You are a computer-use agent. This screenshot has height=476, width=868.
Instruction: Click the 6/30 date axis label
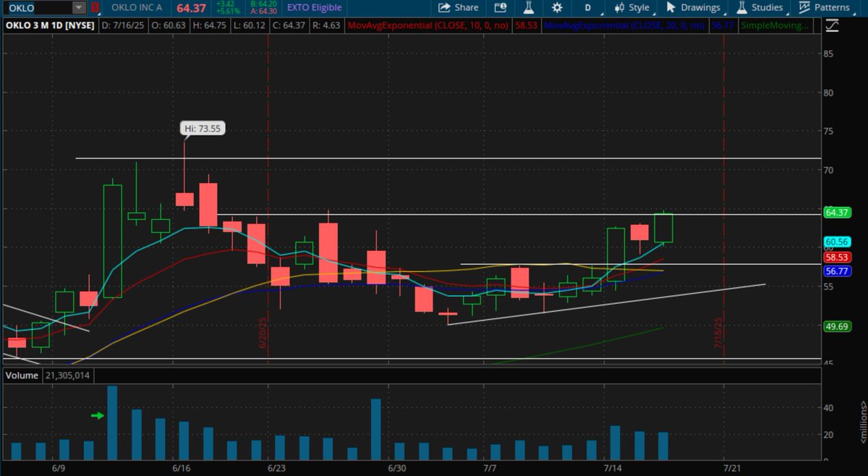(x=397, y=468)
